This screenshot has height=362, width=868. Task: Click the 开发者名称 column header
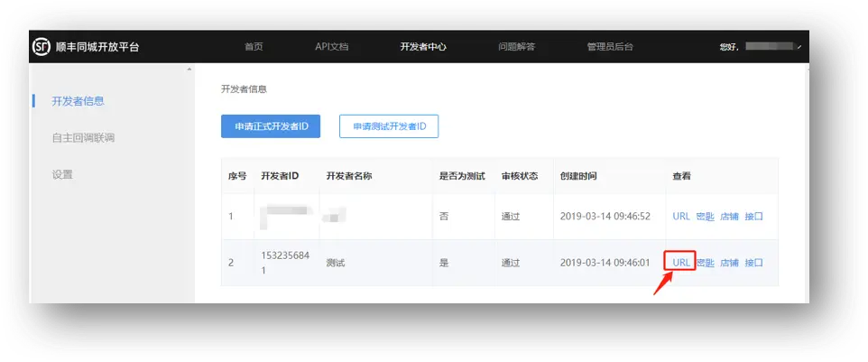tap(349, 176)
